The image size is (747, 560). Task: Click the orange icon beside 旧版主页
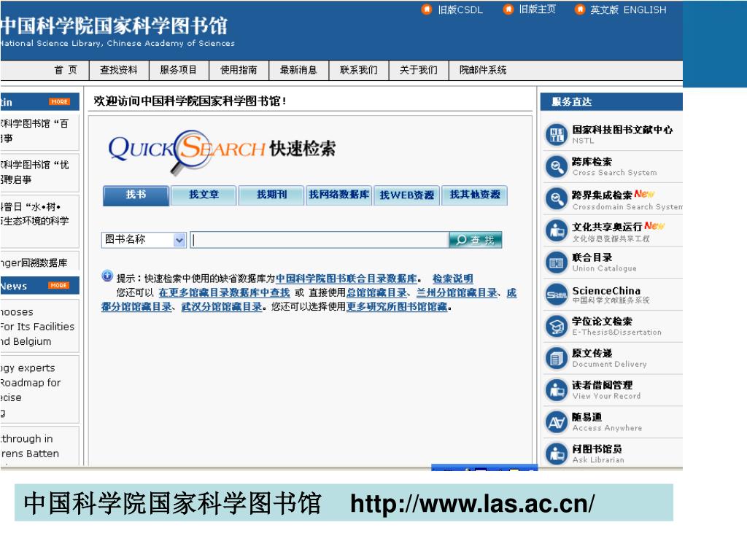click(508, 9)
